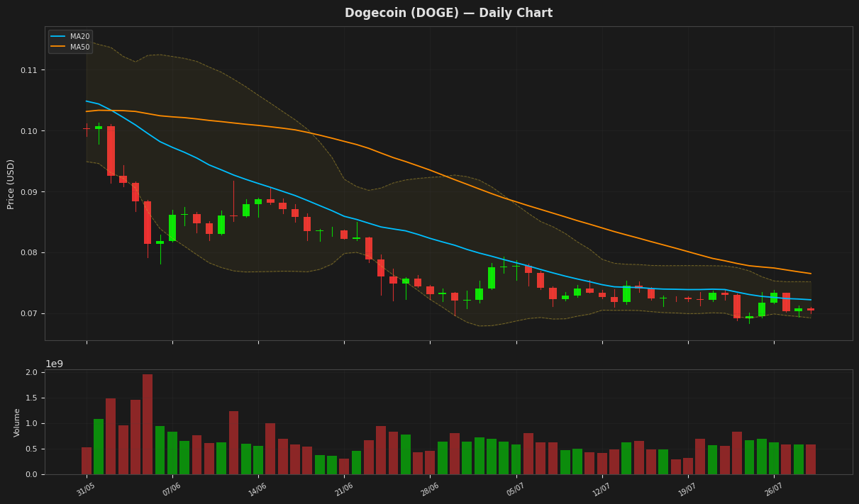Viewport: 859px width, 504px height.
Task: Click the 0.5 volume tick label
Action: click(32, 449)
